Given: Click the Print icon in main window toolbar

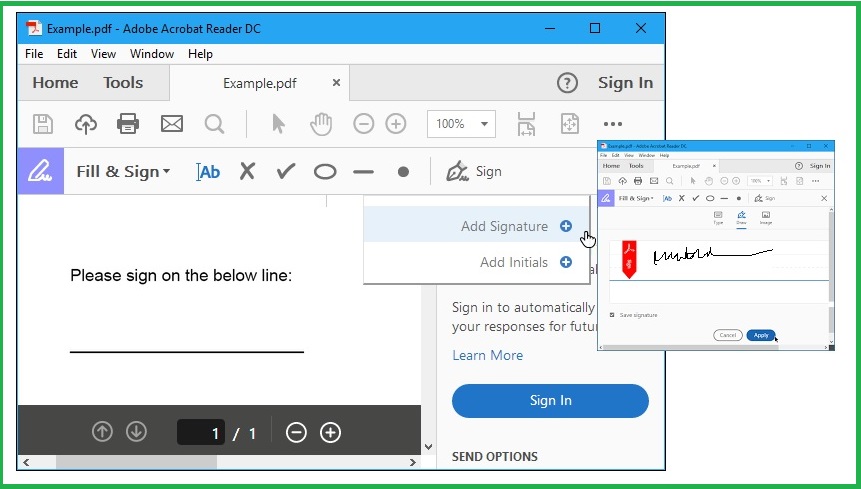Looking at the screenshot, I should point(128,124).
